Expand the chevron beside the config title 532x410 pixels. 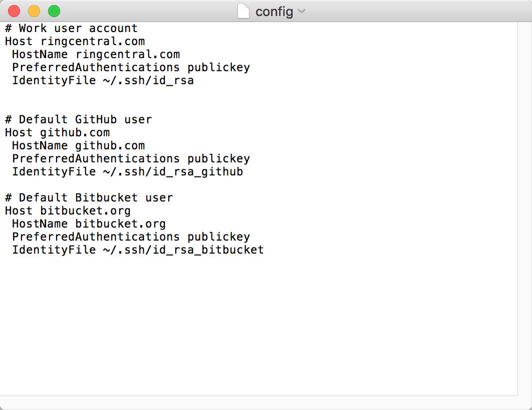pyautogui.click(x=302, y=11)
